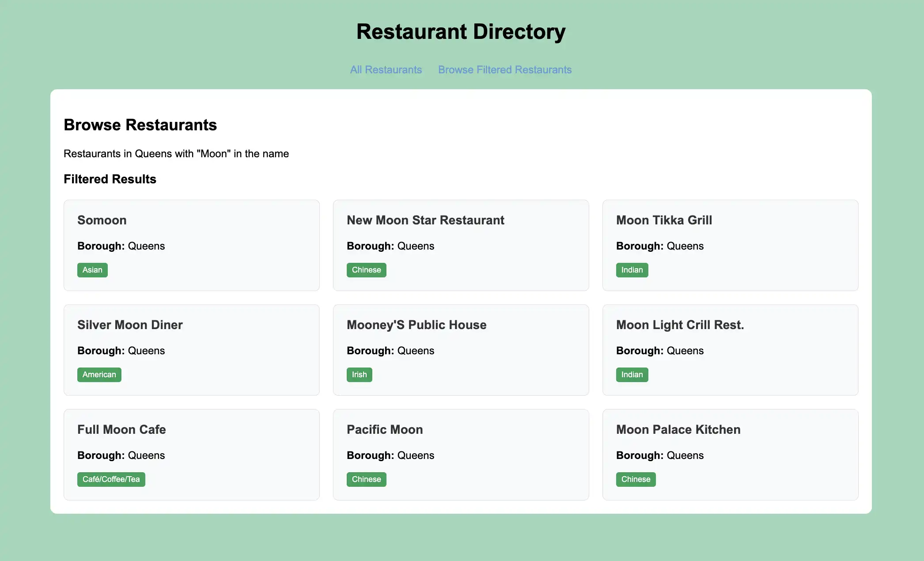This screenshot has width=924, height=561.
Task: Select the Moon Tikka Grill card
Action: coord(730,246)
